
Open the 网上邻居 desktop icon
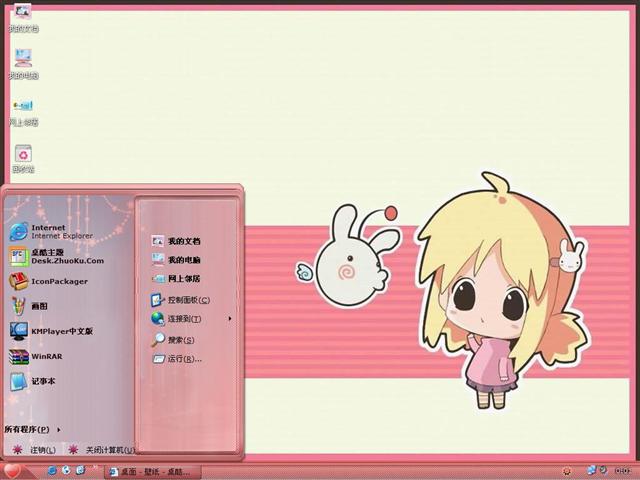click(x=23, y=111)
